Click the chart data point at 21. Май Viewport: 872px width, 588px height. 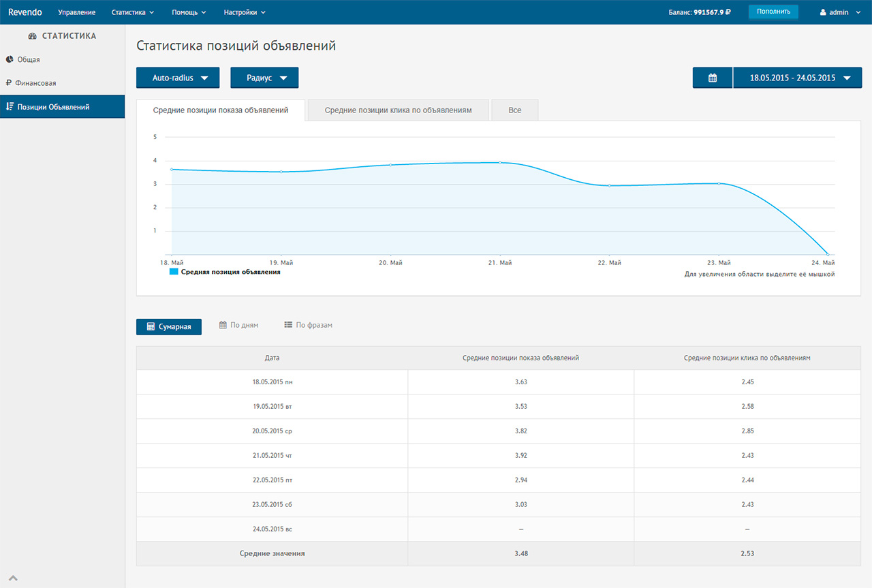(500, 162)
